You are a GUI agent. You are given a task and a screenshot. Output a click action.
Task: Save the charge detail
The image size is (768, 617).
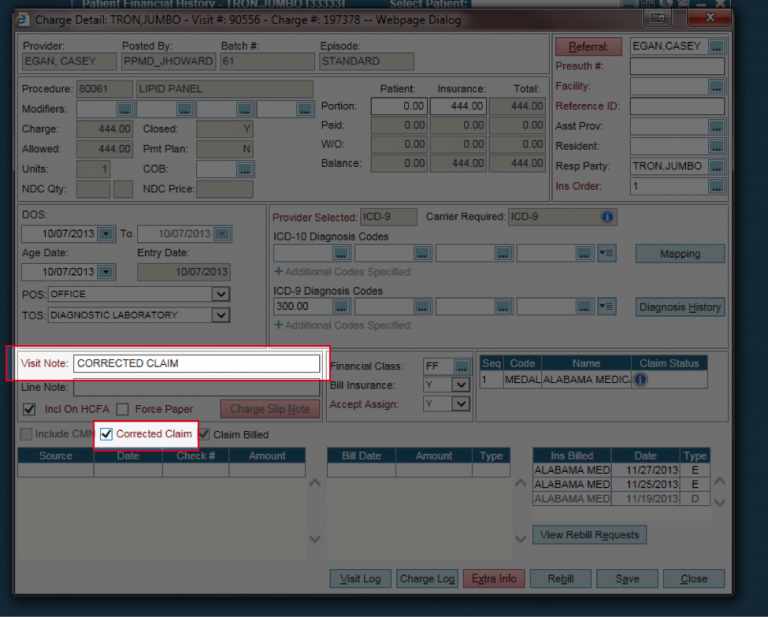pos(627,579)
